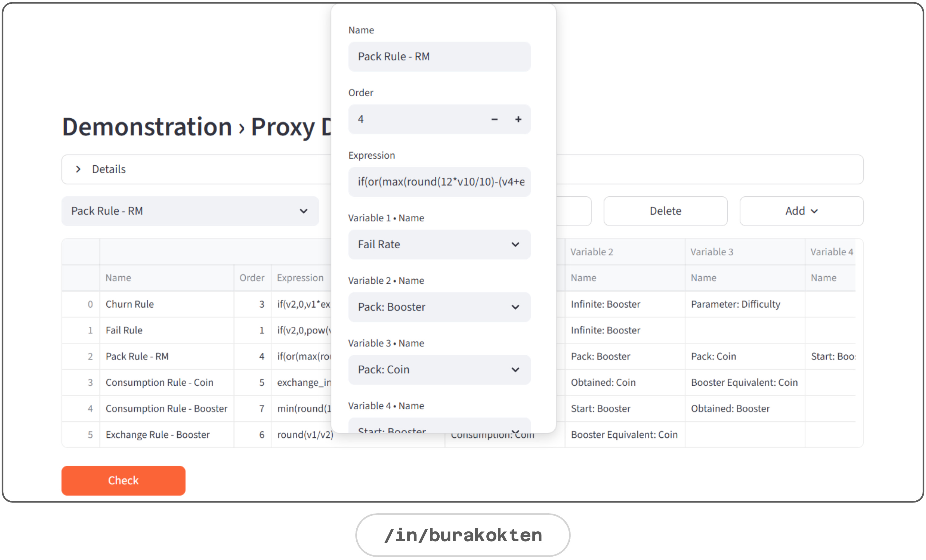
Task: Click the Order number field
Action: pos(414,120)
